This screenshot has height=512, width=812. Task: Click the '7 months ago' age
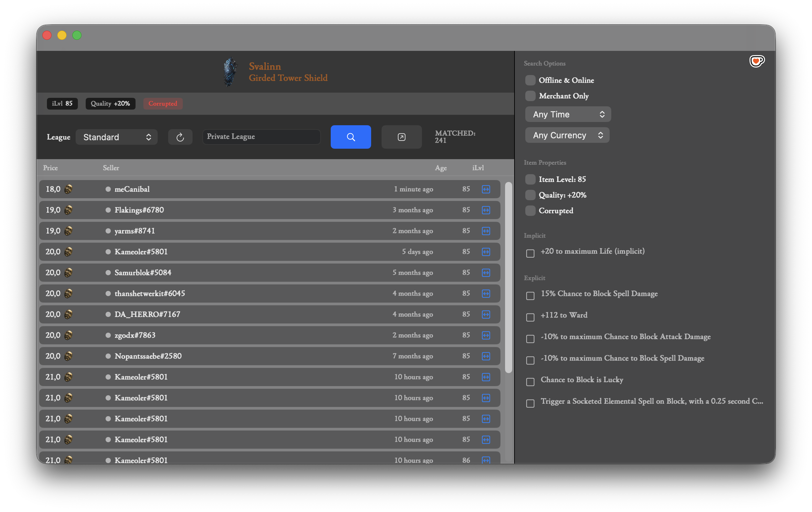click(x=413, y=356)
